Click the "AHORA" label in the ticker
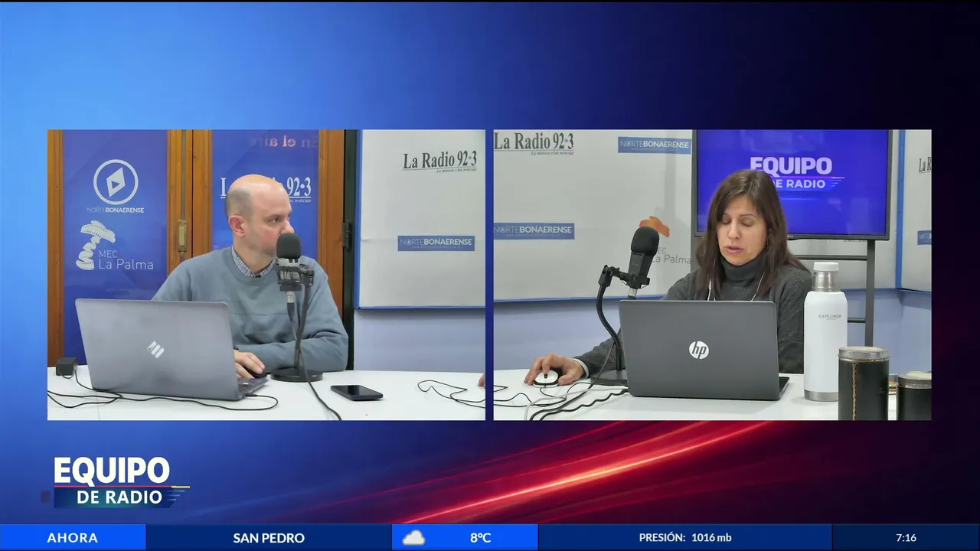980x551 pixels. 73,537
